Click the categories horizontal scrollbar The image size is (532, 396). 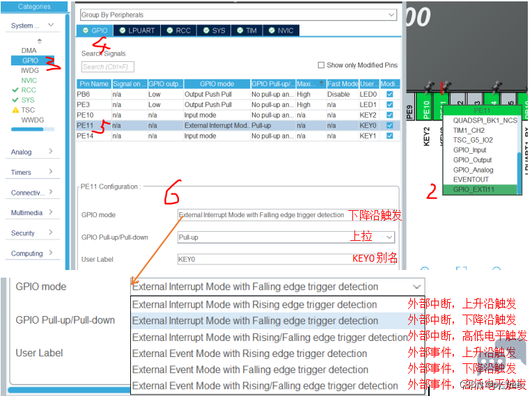(33, 129)
